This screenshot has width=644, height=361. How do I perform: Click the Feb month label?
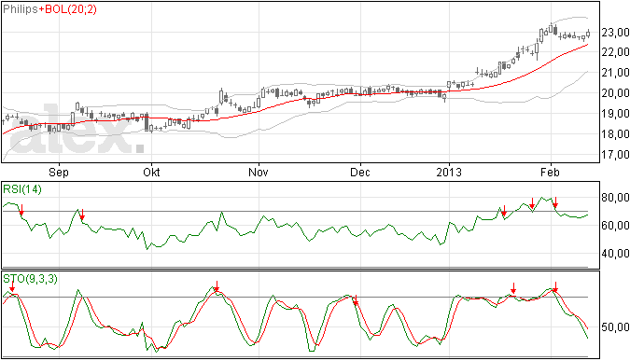pos(550,172)
